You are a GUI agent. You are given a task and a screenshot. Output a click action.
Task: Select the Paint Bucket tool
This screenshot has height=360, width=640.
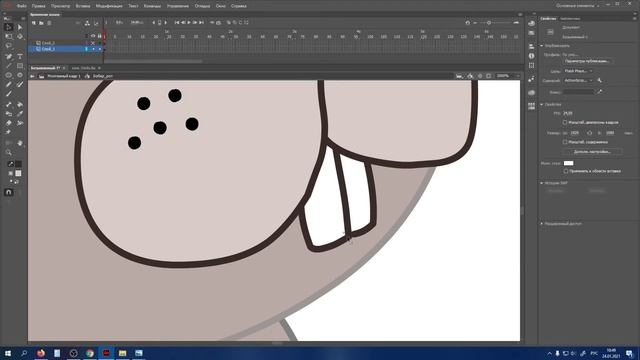click(20, 104)
